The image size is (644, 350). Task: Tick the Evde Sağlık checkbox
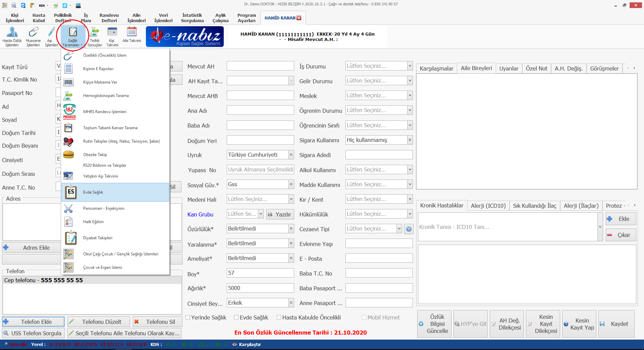pyautogui.click(x=236, y=317)
